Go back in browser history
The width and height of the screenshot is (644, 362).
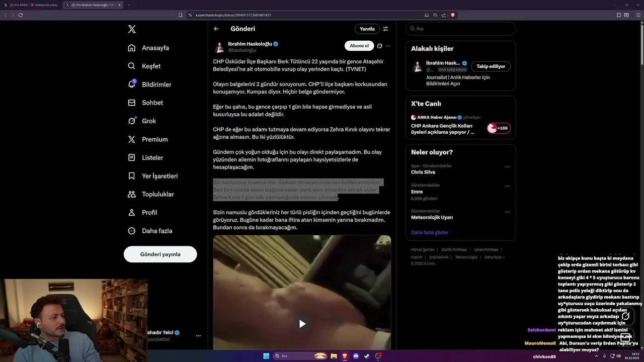click(x=6, y=15)
